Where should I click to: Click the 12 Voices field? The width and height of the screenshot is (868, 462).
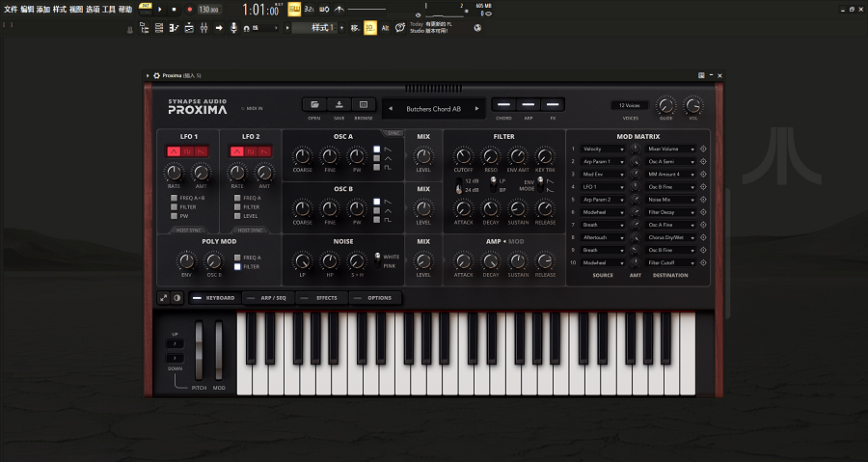click(x=631, y=104)
